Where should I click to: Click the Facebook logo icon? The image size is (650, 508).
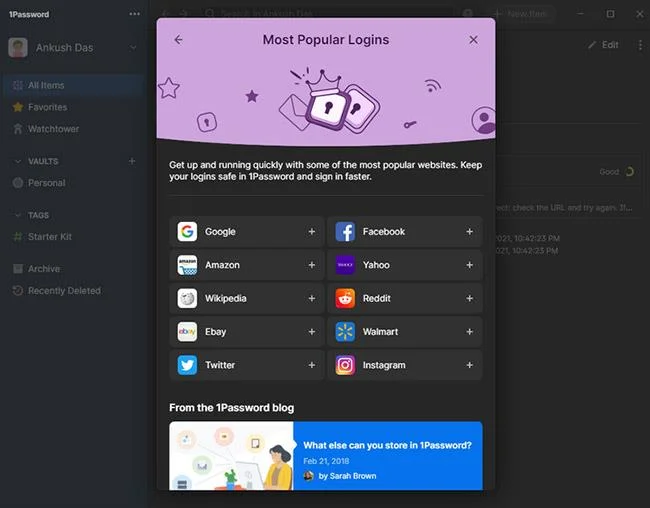tap(345, 231)
